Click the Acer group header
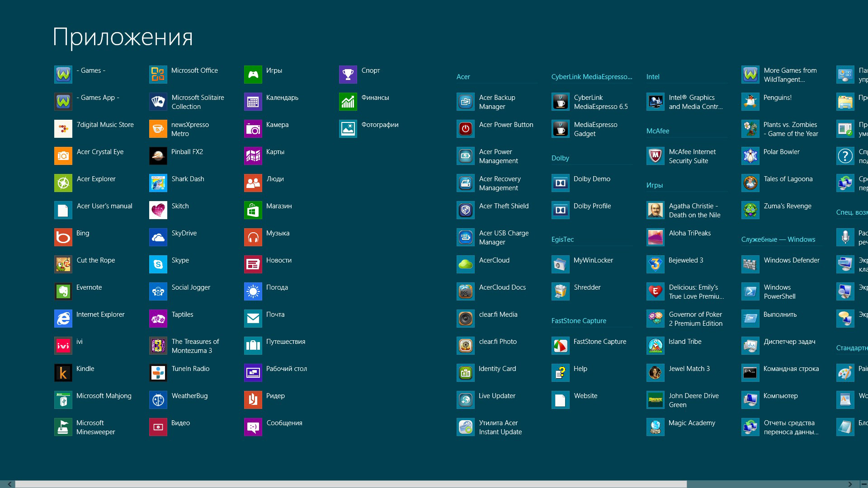Image resolution: width=868 pixels, height=488 pixels. coord(463,77)
